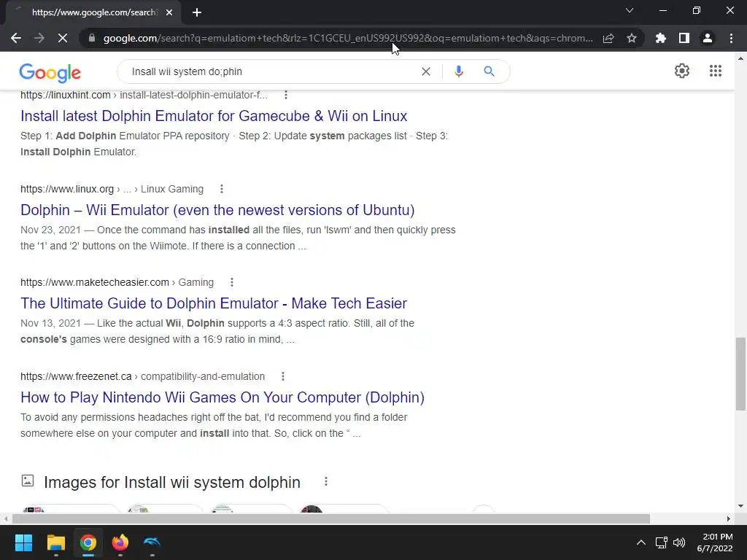This screenshot has height=560, width=747.
Task: Submit search with magnifier icon
Action: click(x=489, y=71)
